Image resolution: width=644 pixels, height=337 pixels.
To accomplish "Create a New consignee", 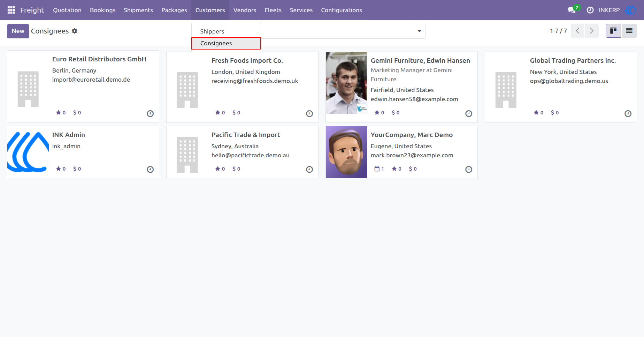I will click(x=18, y=31).
